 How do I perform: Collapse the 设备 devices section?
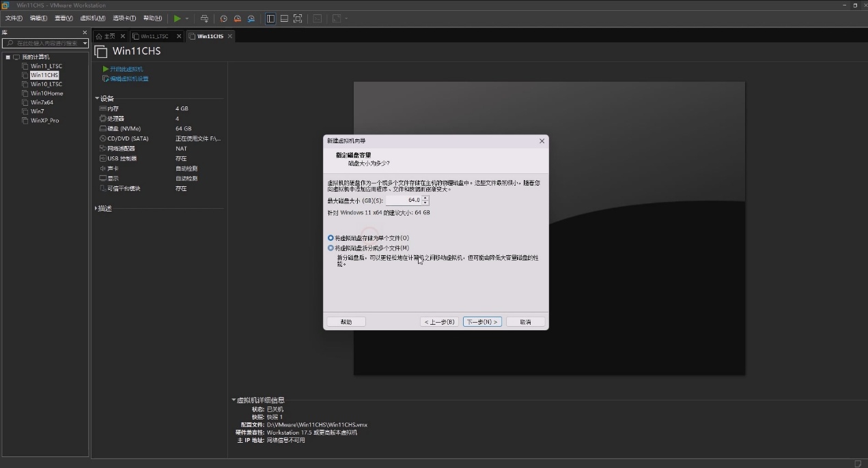(x=97, y=98)
